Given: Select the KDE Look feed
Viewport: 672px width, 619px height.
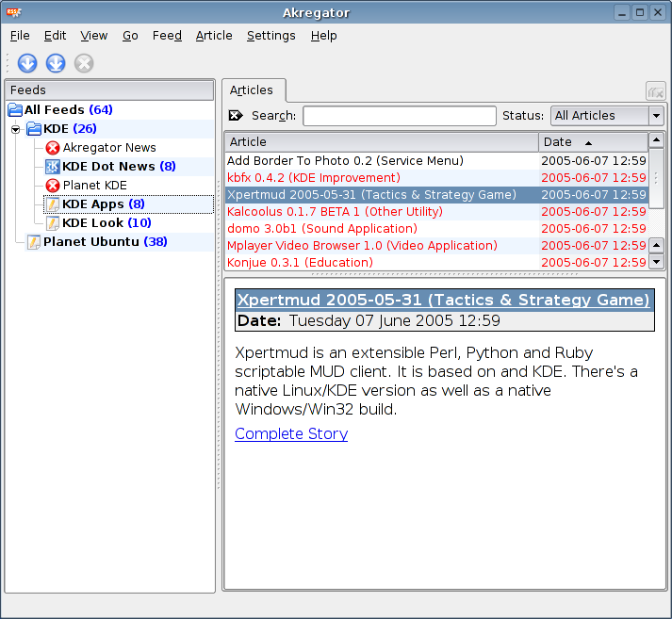Looking at the screenshot, I should [x=107, y=223].
